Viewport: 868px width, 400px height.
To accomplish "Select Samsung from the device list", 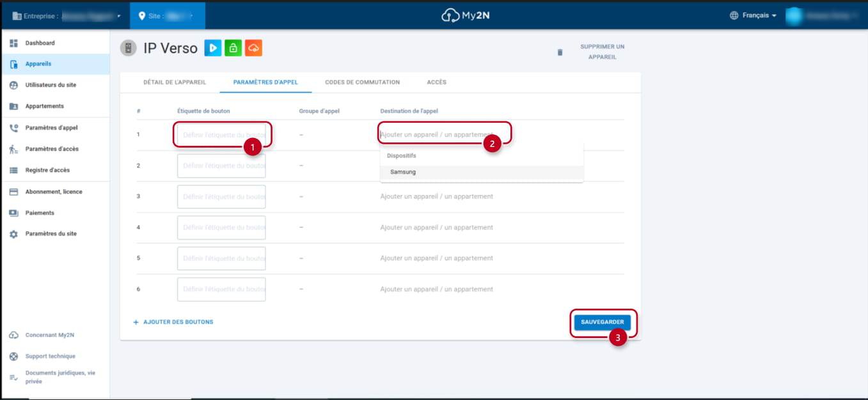I will click(482, 172).
